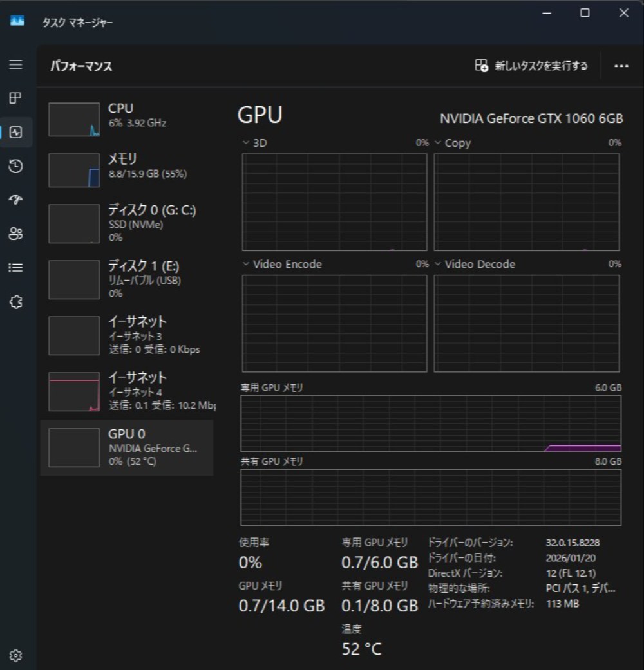
Task: Click the 0% 使用率 value
Action: (x=250, y=563)
